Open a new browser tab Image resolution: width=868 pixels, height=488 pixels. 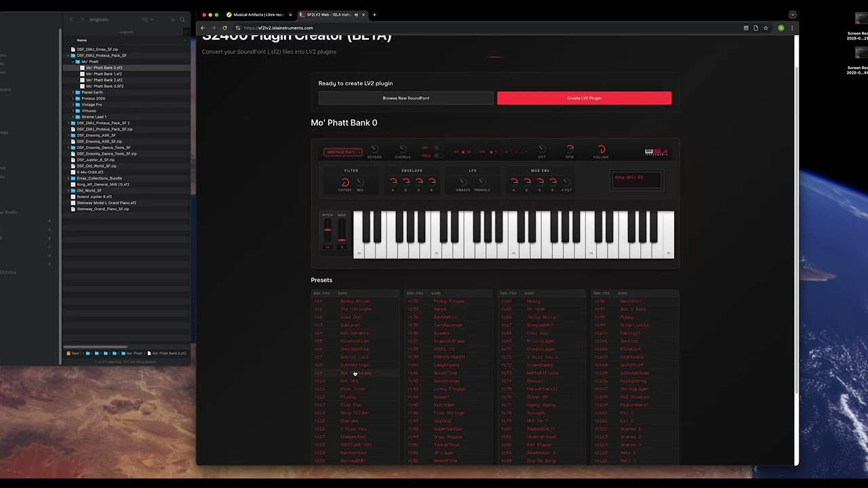[374, 14]
